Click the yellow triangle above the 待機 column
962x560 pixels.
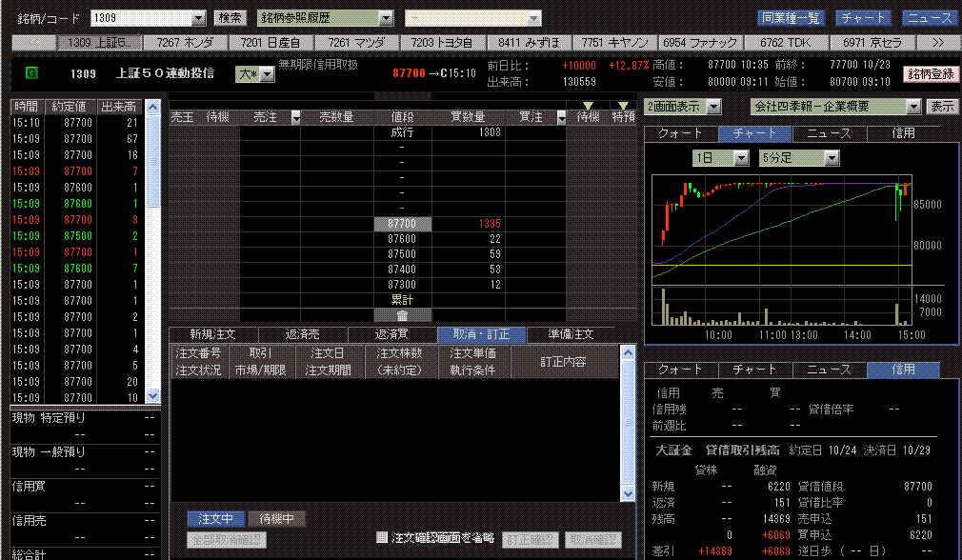[x=588, y=105]
